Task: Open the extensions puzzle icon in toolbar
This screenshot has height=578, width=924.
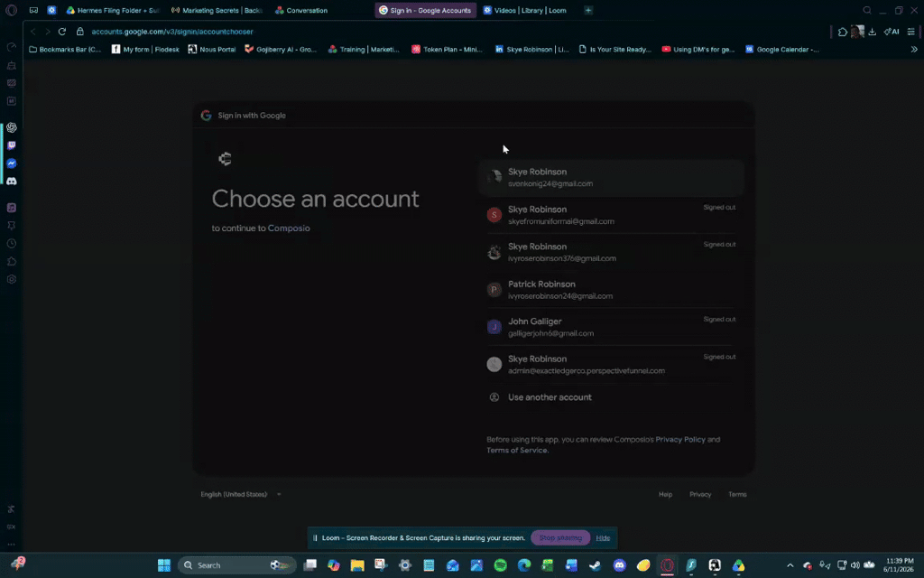Action: [x=843, y=32]
